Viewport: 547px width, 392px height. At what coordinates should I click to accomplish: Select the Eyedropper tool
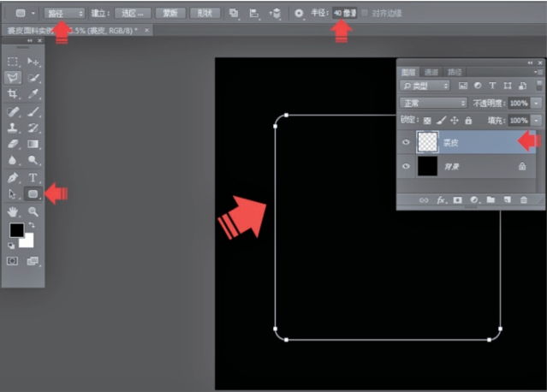click(33, 93)
